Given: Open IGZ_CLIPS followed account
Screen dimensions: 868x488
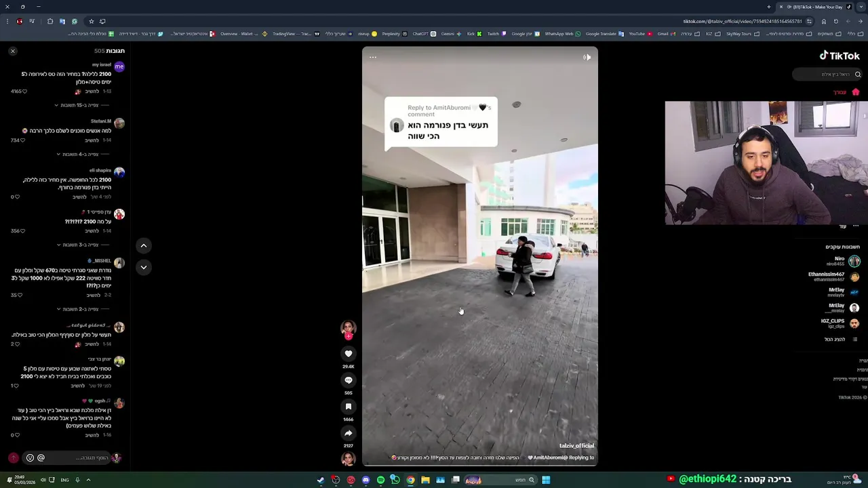Looking at the screenshot, I should click(841, 323).
